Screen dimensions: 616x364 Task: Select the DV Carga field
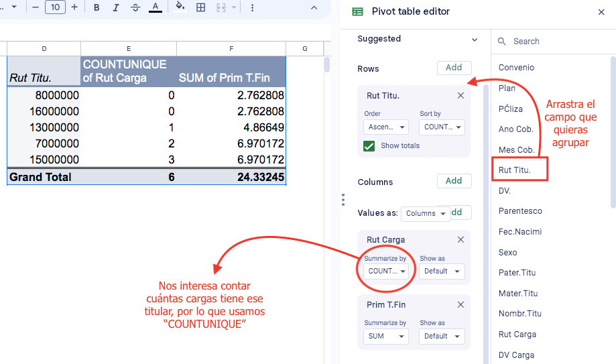pos(516,355)
